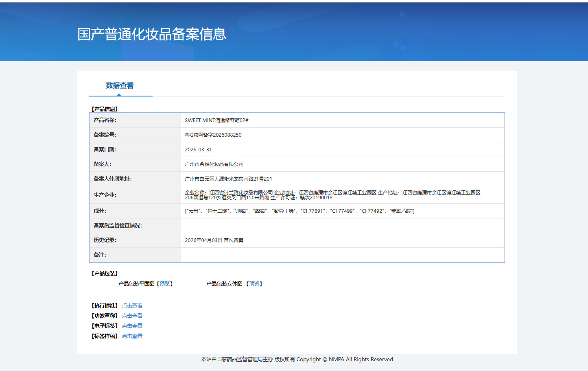Click the 【产品包装】 section heading
The width and height of the screenshot is (588, 371).
[105, 273]
